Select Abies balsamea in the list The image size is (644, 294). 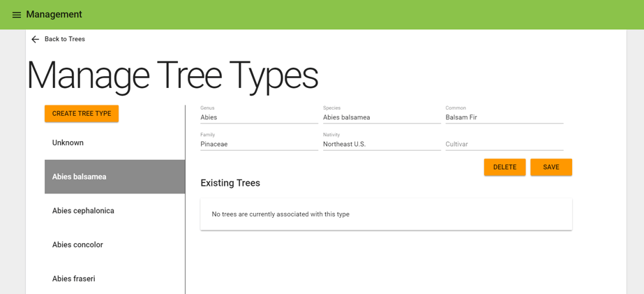(115, 177)
